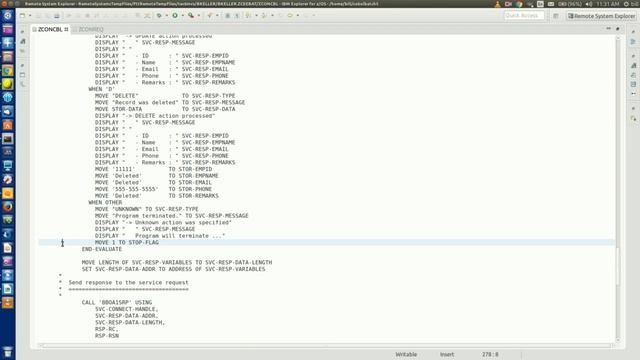Open the Ubuntu Dash launcher icon
This screenshot has width=640, height=360.
(8, 16)
